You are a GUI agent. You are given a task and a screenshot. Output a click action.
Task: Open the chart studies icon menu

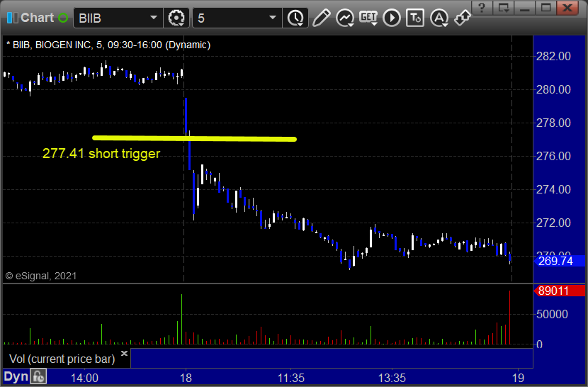[x=345, y=18]
